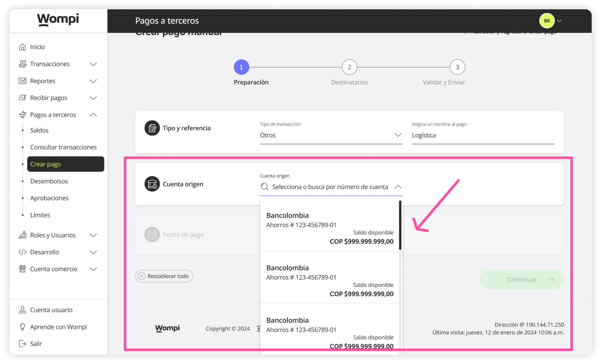The width and height of the screenshot is (601, 364).
Task: Click the Tipo y referencia document icon
Action: click(x=152, y=128)
